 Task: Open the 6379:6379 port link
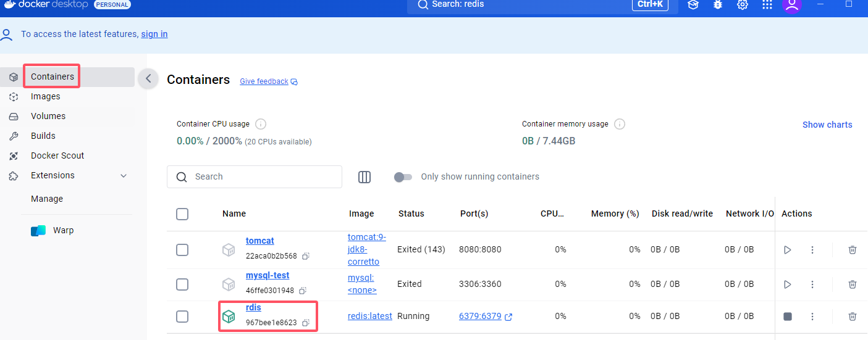click(480, 316)
